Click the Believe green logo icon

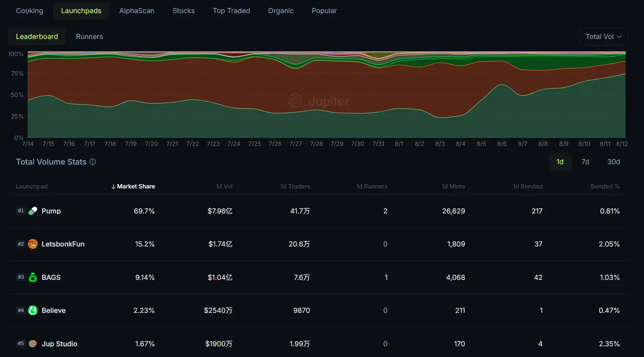point(33,310)
